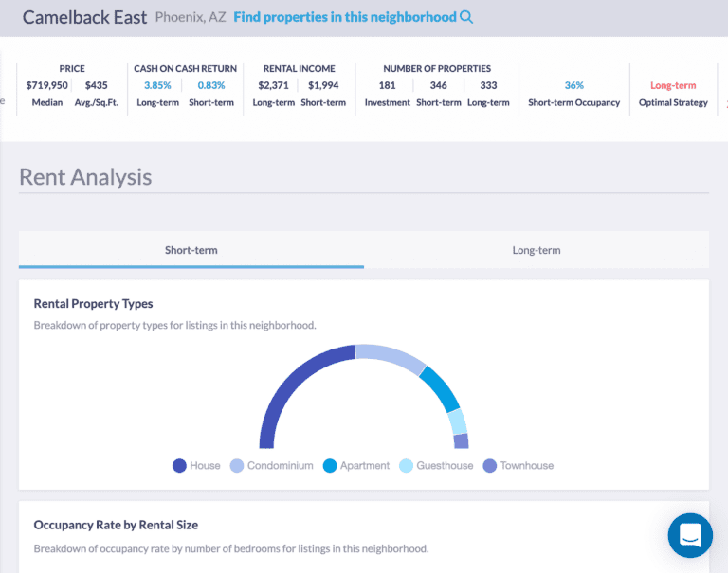Click the Rental Property Types heading

point(93,304)
